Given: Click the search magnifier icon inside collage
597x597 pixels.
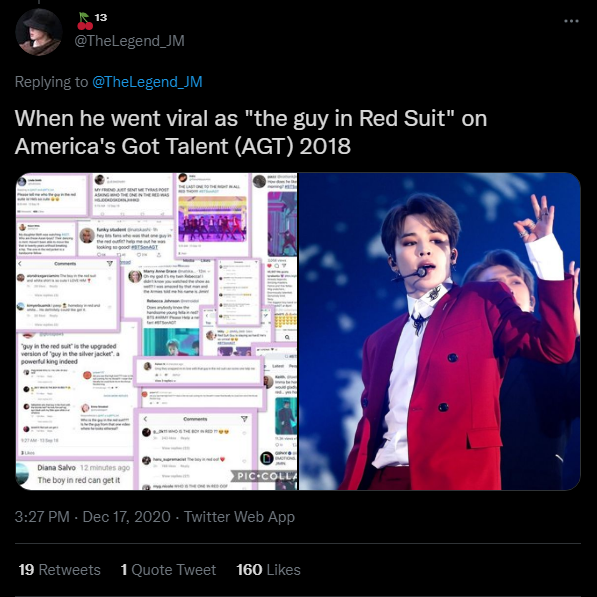Looking at the screenshot, I should pos(287,337).
